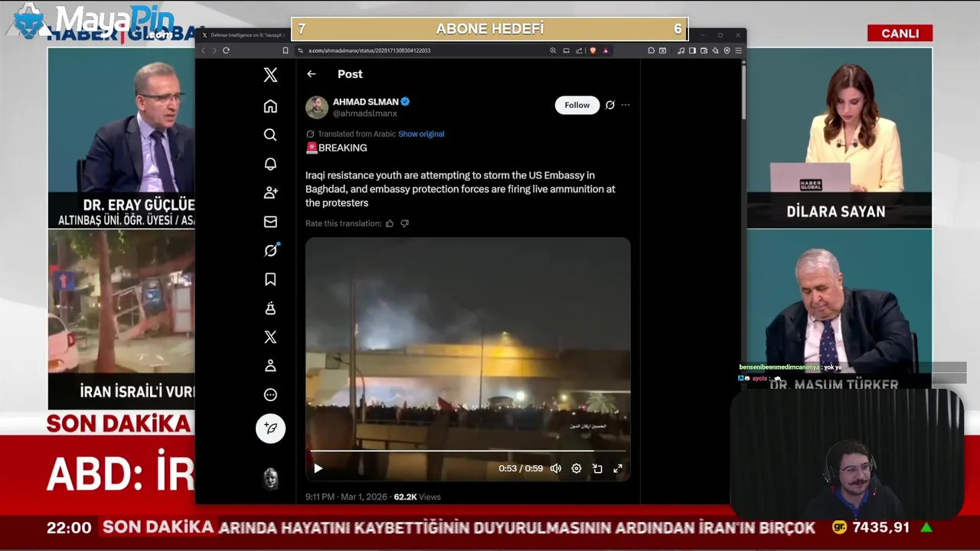Open post three-dot more menu

(x=626, y=105)
